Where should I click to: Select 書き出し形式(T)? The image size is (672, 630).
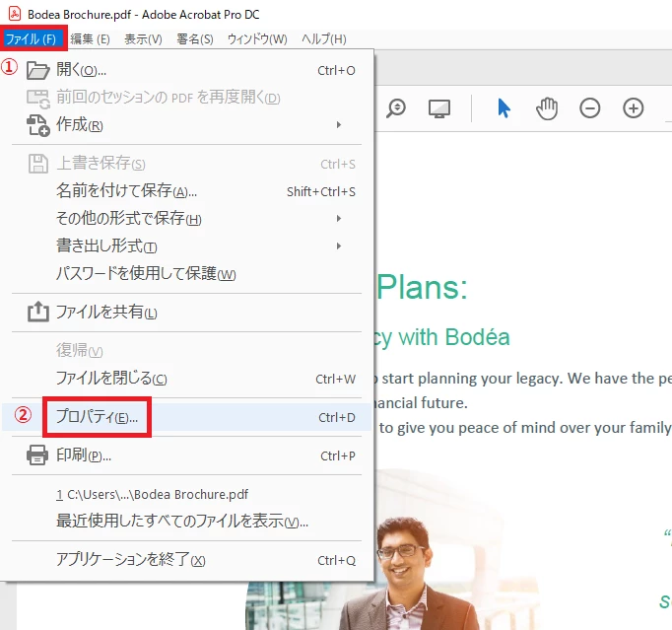186,245
